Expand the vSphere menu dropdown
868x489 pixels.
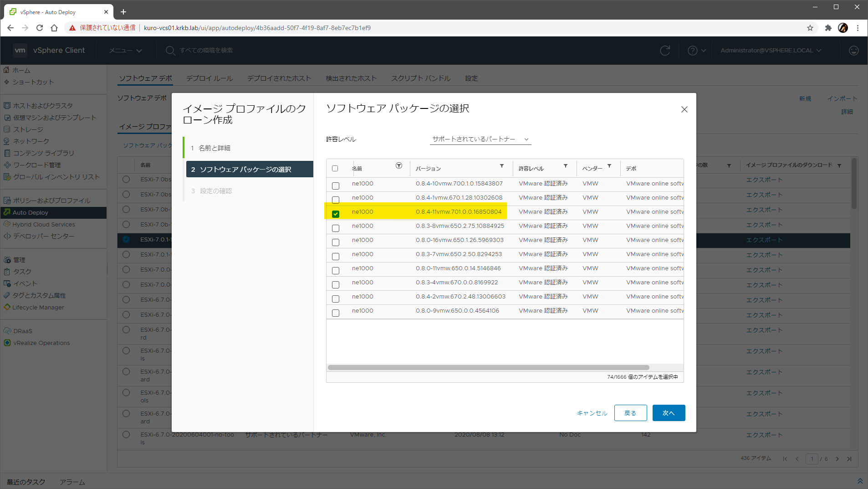click(125, 51)
